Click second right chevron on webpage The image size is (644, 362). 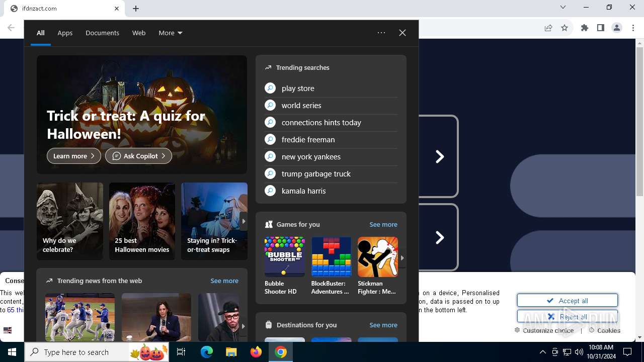point(439,237)
